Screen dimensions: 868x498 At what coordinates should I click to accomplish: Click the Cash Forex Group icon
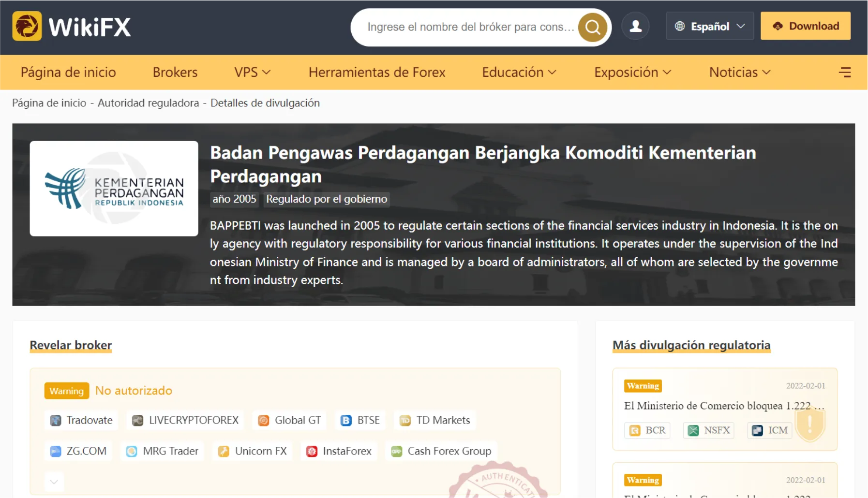pyautogui.click(x=397, y=451)
